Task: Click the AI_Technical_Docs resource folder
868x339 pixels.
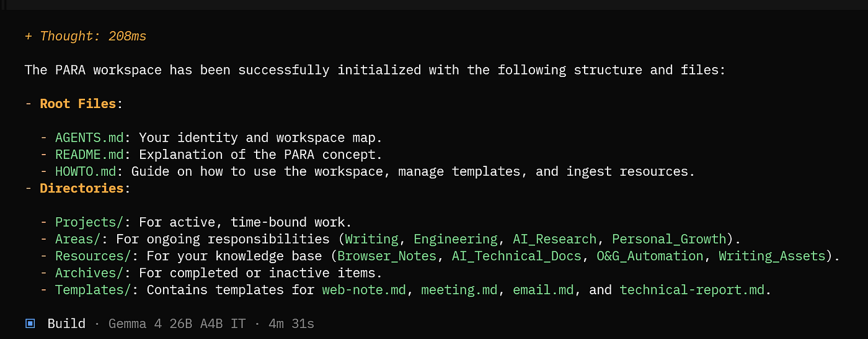Action: (x=516, y=256)
